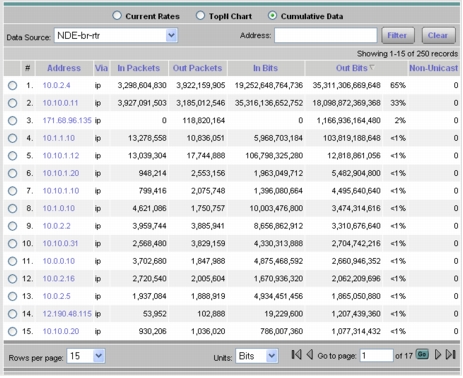Click the In Bits value 35,316,136,652,752
The width and height of the screenshot is (463, 378).
click(269, 103)
